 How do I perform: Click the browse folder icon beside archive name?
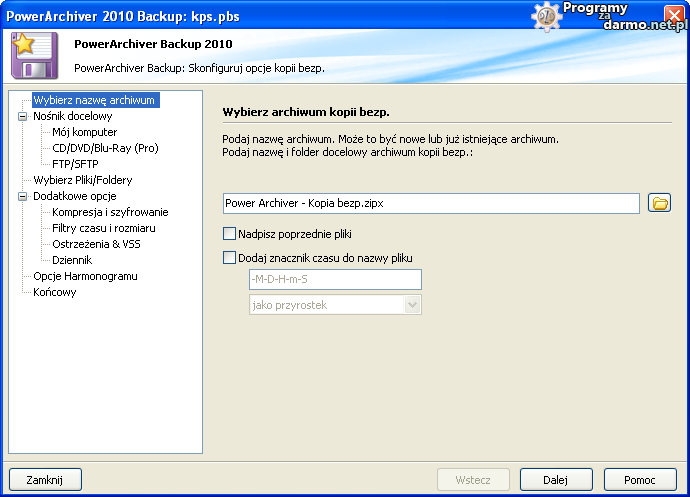pyautogui.click(x=659, y=203)
